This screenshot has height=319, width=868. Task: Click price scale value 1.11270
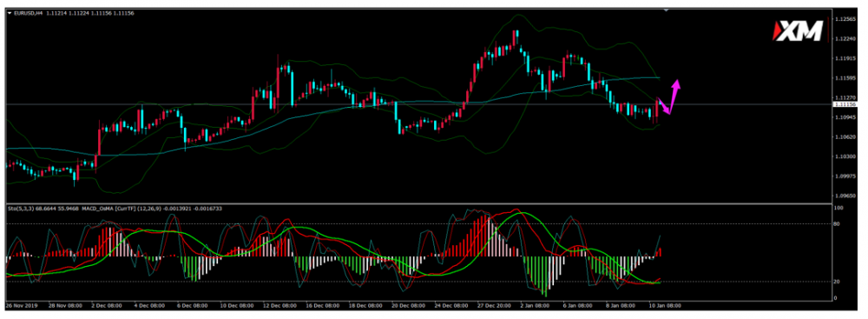[x=846, y=97]
